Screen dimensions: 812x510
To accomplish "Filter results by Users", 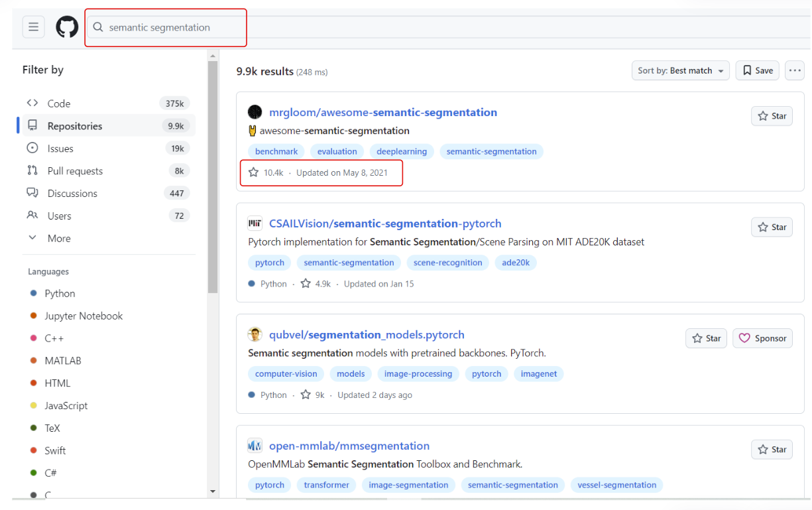I will 107,216.
